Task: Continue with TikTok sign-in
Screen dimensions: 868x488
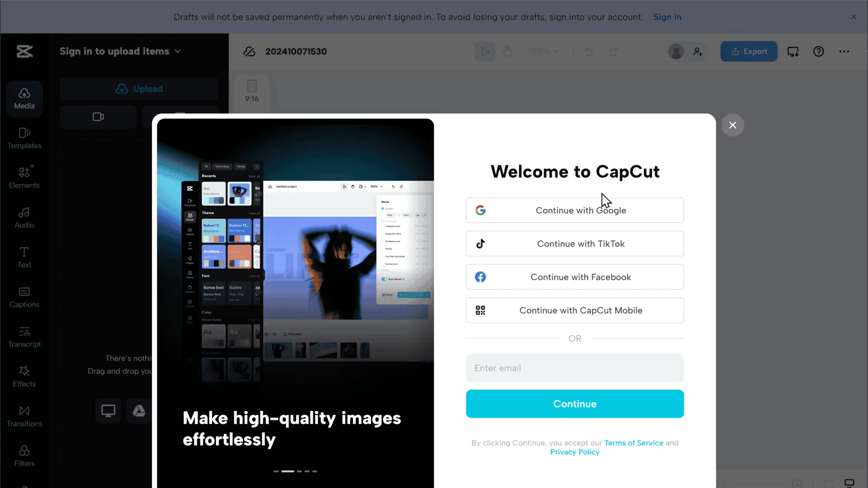Action: coord(575,244)
